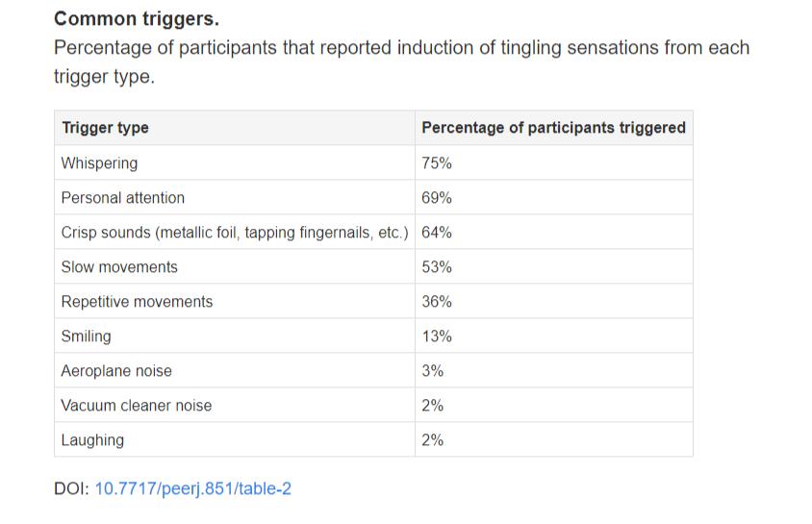Viewport: 812px width, 524px height.
Task: Click the 'Crisp sounds' trigger cell
Action: [x=234, y=233]
